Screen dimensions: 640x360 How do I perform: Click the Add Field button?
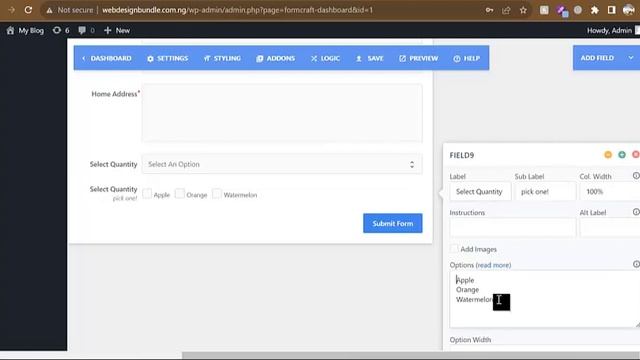point(597,58)
